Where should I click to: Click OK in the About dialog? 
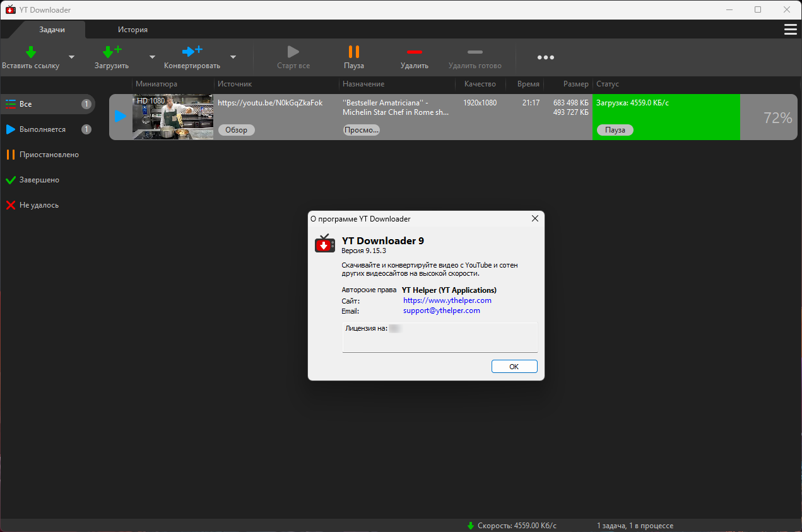[514, 367]
